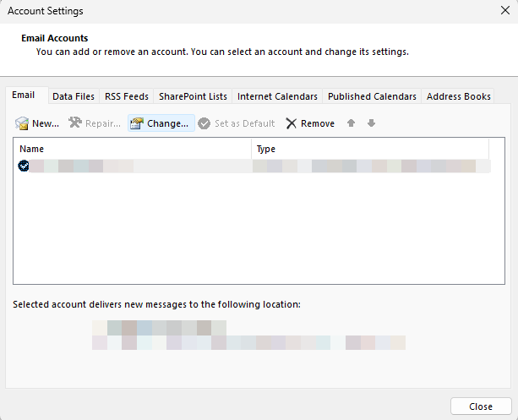Select the blurred account row's Type cell

pyautogui.click(x=371, y=166)
